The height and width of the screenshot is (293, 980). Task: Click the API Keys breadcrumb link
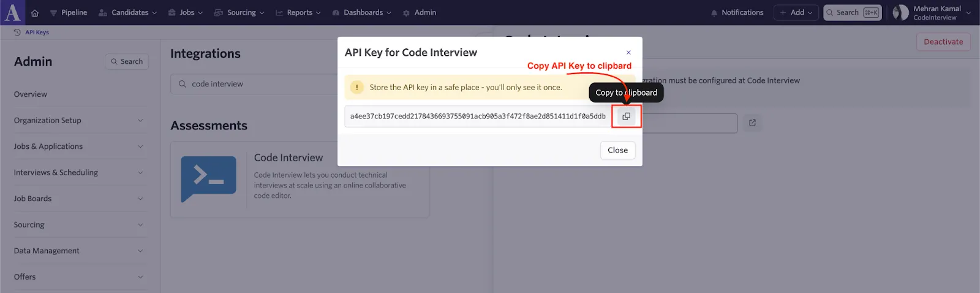tap(37, 32)
